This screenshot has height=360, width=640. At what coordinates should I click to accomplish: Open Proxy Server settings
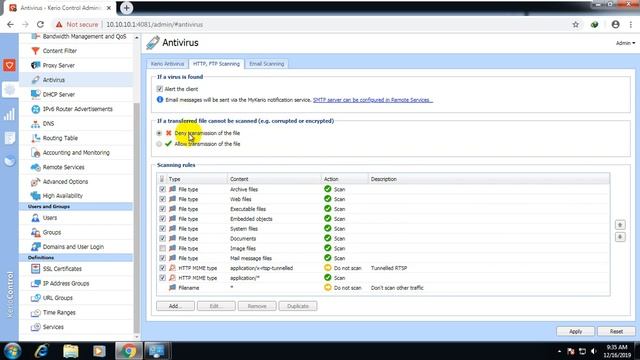[x=58, y=65]
